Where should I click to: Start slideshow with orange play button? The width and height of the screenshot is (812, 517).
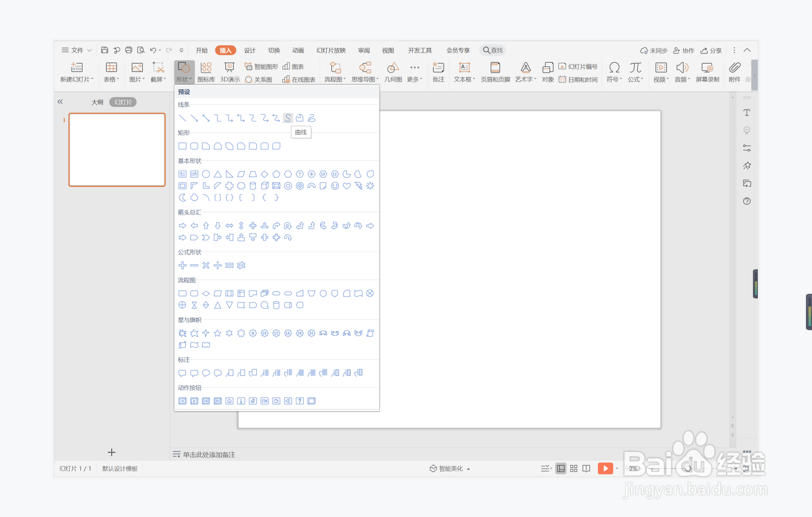[605, 469]
